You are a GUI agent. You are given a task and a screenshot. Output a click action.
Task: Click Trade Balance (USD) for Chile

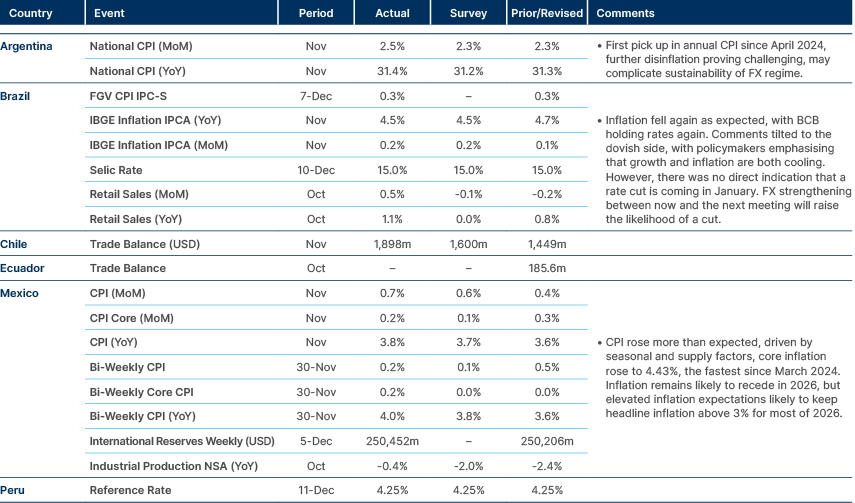(x=144, y=244)
